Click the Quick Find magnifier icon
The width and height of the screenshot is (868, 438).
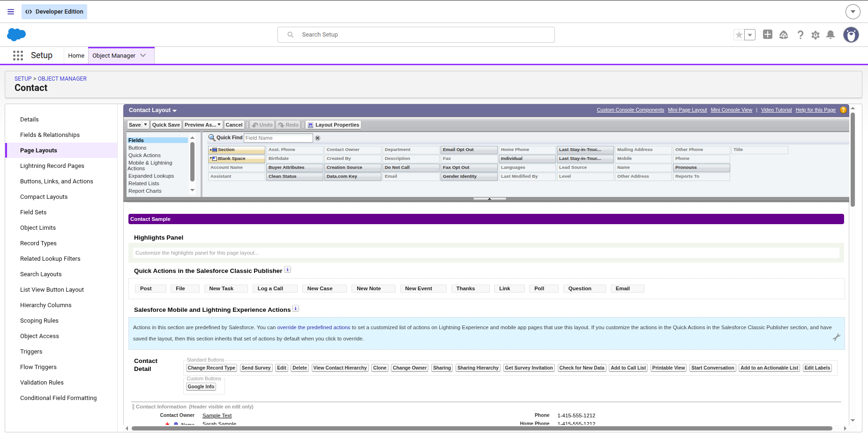pyautogui.click(x=212, y=137)
